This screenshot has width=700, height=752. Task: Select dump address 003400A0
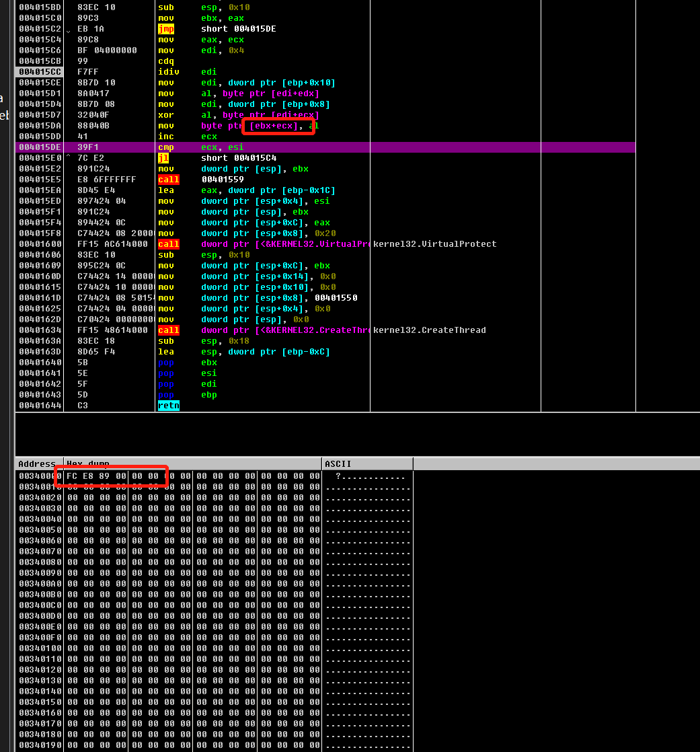pyautogui.click(x=40, y=584)
